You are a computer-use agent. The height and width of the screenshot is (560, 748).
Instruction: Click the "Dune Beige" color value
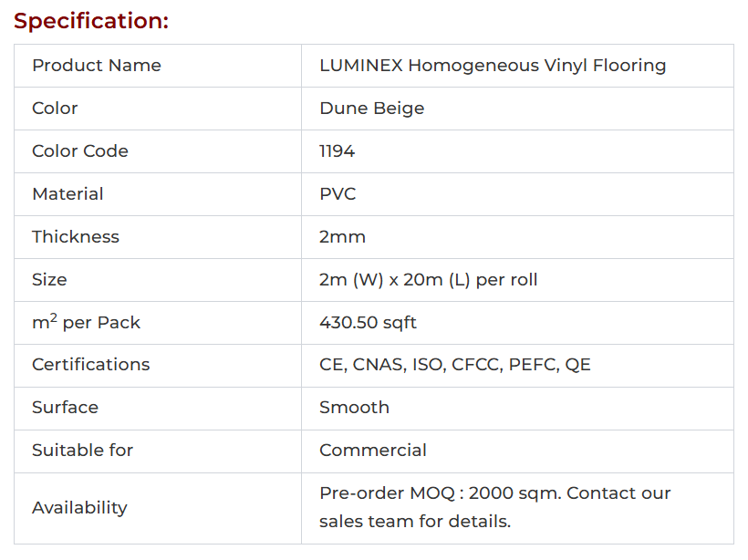[x=371, y=109]
